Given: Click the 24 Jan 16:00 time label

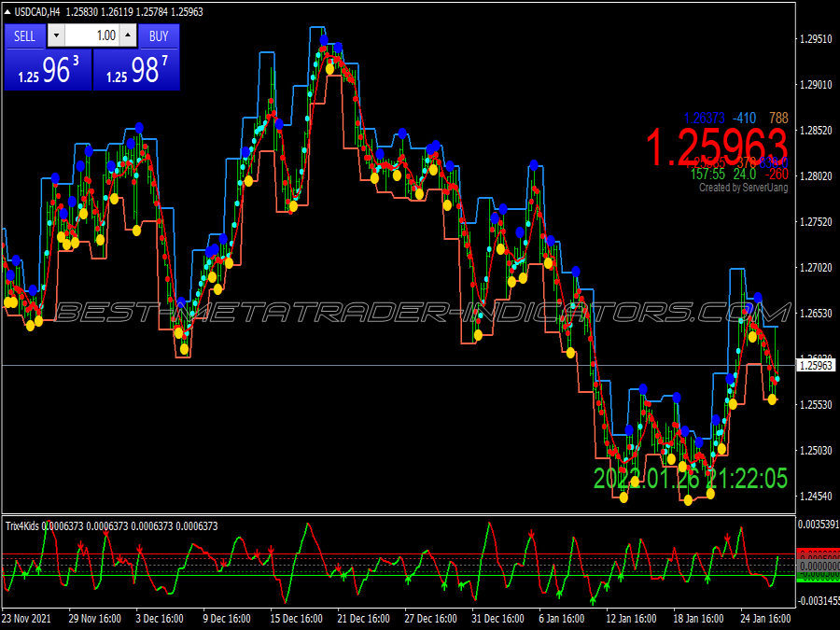Looking at the screenshot, I should tap(766, 618).
